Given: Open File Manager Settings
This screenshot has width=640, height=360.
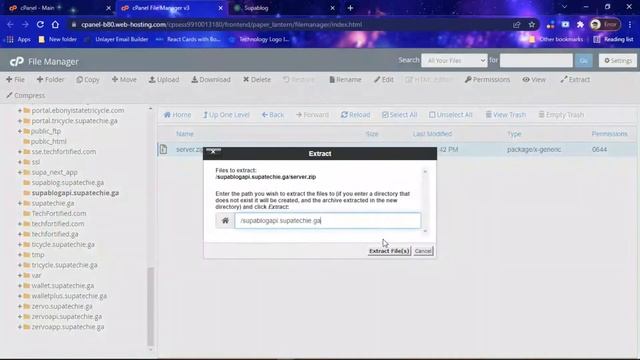Looking at the screenshot, I should click(618, 60).
